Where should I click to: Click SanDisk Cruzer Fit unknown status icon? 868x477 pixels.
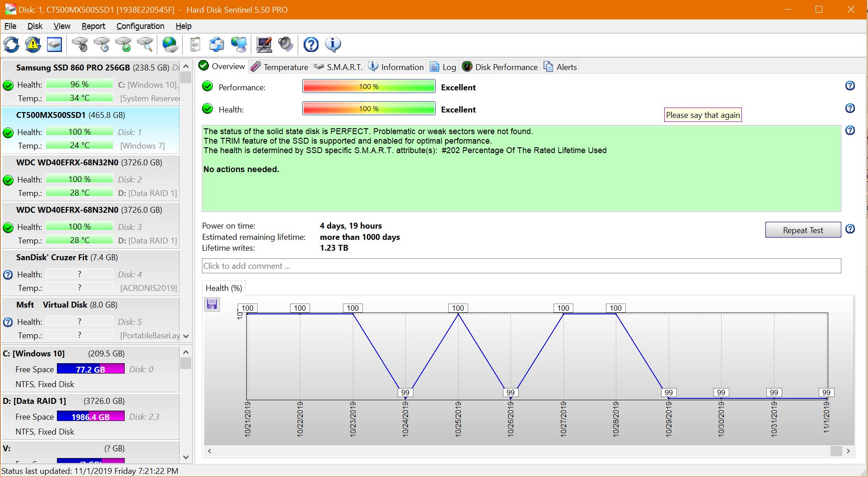pyautogui.click(x=8, y=275)
